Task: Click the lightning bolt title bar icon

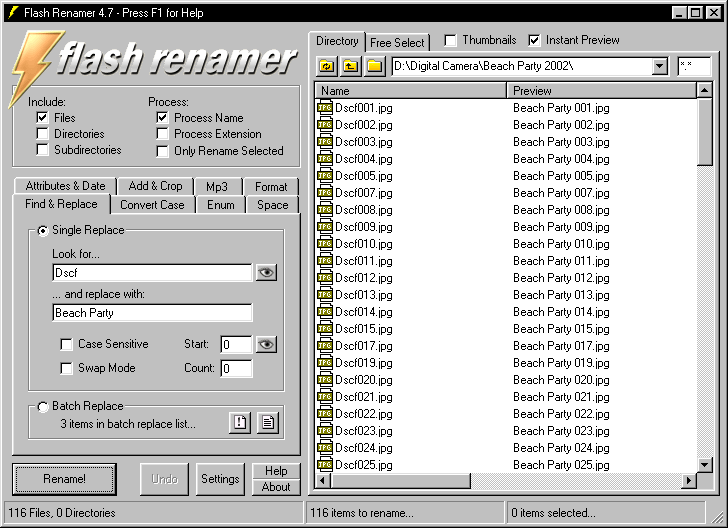Action: pos(13,13)
